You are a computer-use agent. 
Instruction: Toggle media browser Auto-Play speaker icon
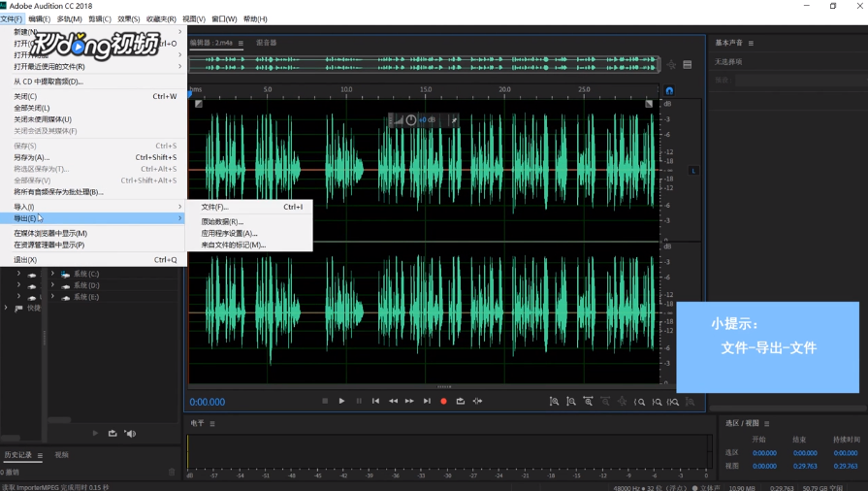click(130, 434)
